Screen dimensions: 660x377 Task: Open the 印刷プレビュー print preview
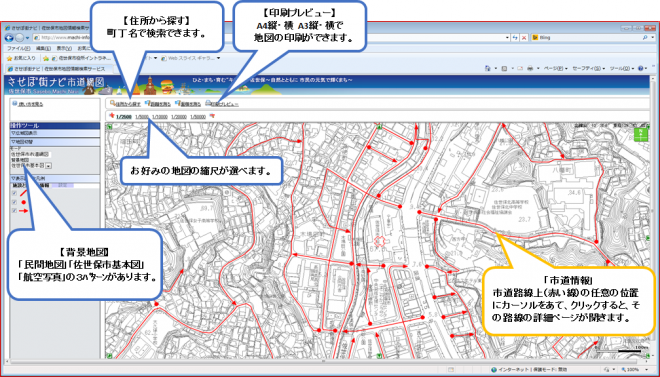[x=222, y=104]
